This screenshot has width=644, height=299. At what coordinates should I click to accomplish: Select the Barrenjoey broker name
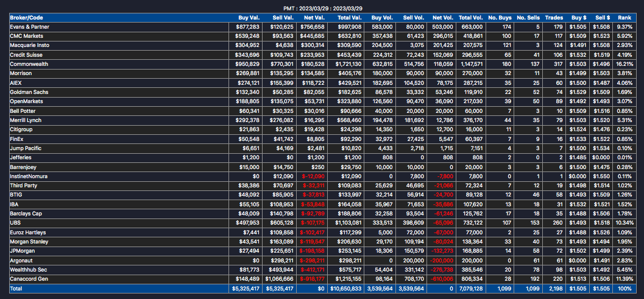pos(23,167)
